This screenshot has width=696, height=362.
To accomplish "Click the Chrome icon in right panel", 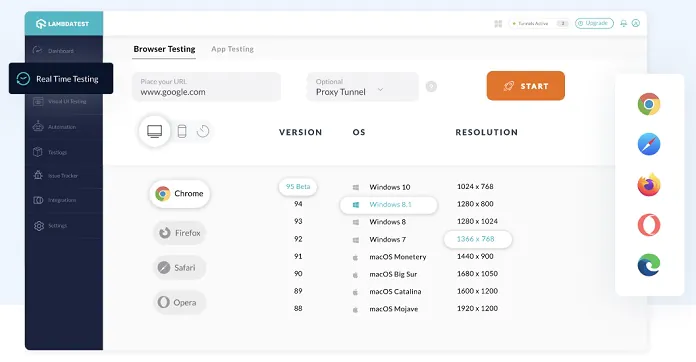I will (x=649, y=104).
